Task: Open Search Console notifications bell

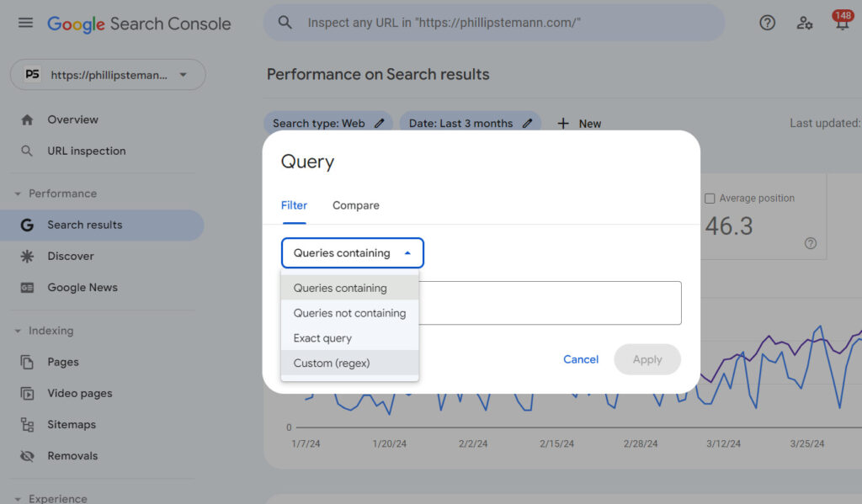Action: pos(842,23)
